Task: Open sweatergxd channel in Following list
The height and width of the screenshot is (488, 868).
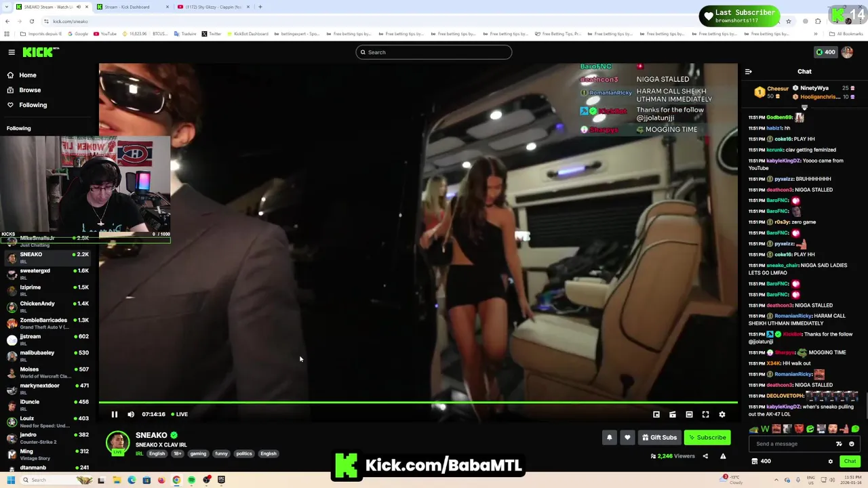Action: point(47,274)
